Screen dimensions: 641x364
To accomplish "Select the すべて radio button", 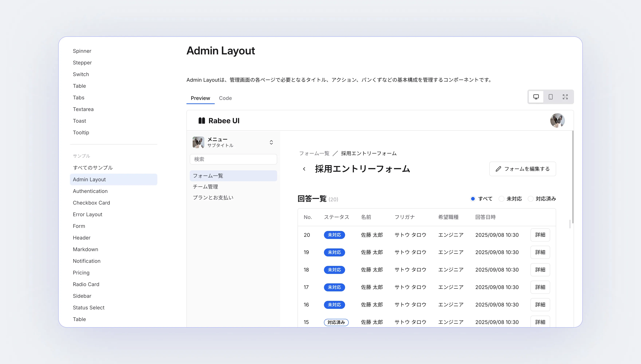I will [473, 199].
